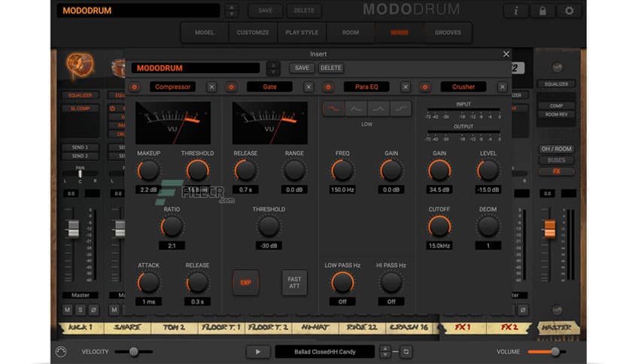
Task: Click the kick drum thumbnail image
Action: (x=80, y=65)
